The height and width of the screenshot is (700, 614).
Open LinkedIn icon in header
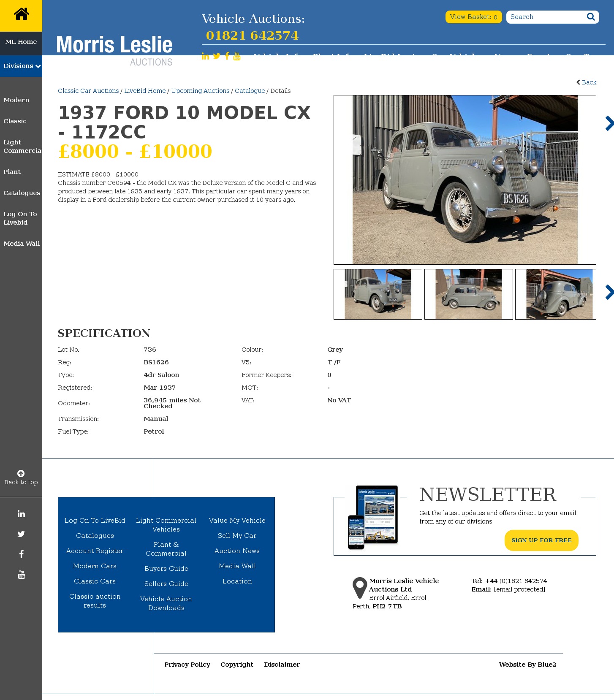point(205,56)
